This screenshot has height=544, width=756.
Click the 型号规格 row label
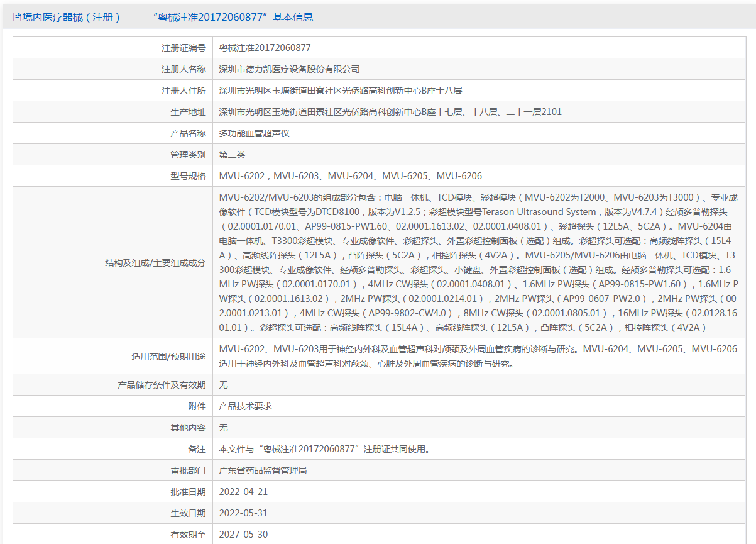pos(188,176)
